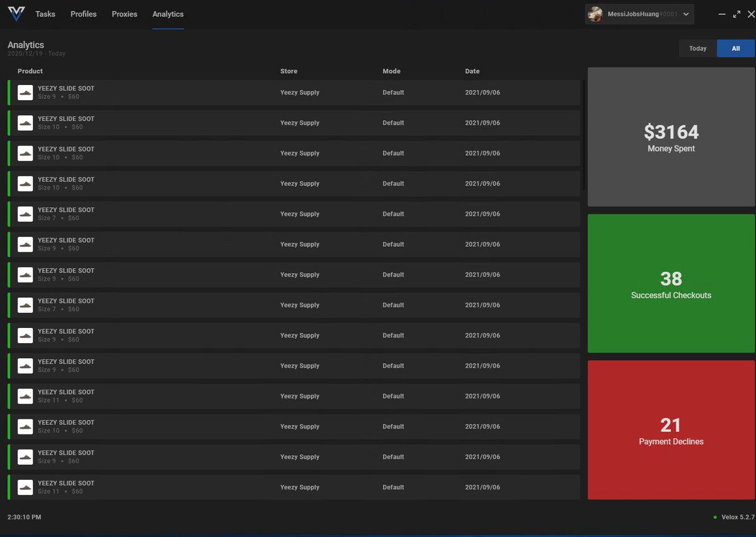The height and width of the screenshot is (537, 756).
Task: Click the 2020/12/19 - Today date range
Action: click(x=37, y=54)
